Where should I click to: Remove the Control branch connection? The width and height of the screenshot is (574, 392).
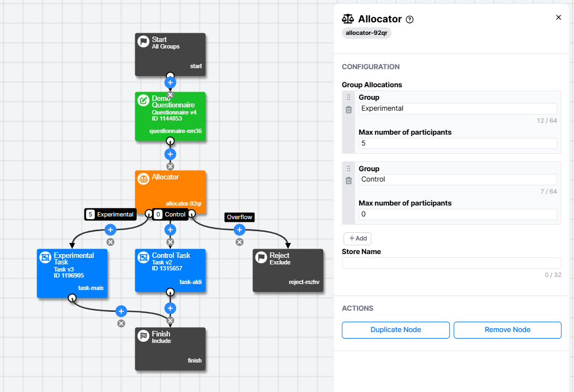point(170,242)
